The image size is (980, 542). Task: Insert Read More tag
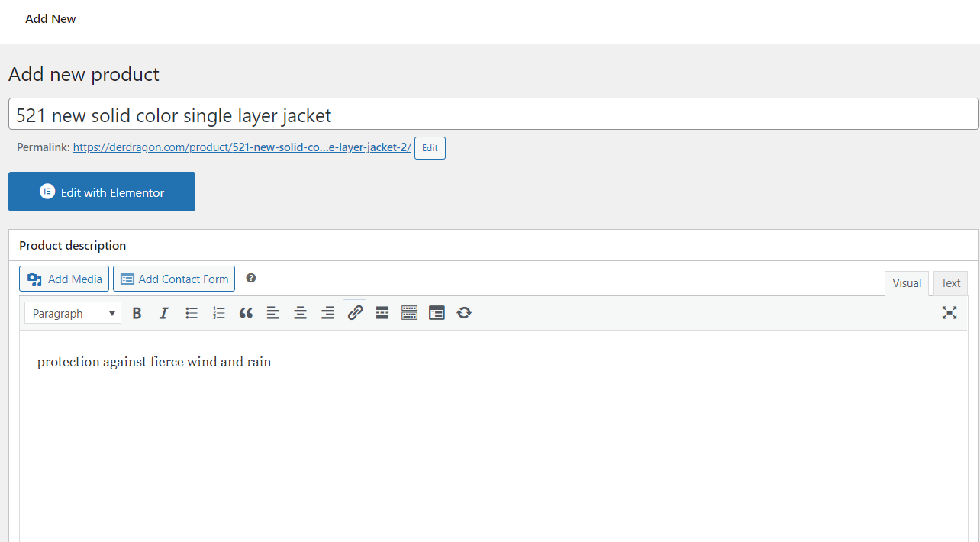(x=382, y=313)
